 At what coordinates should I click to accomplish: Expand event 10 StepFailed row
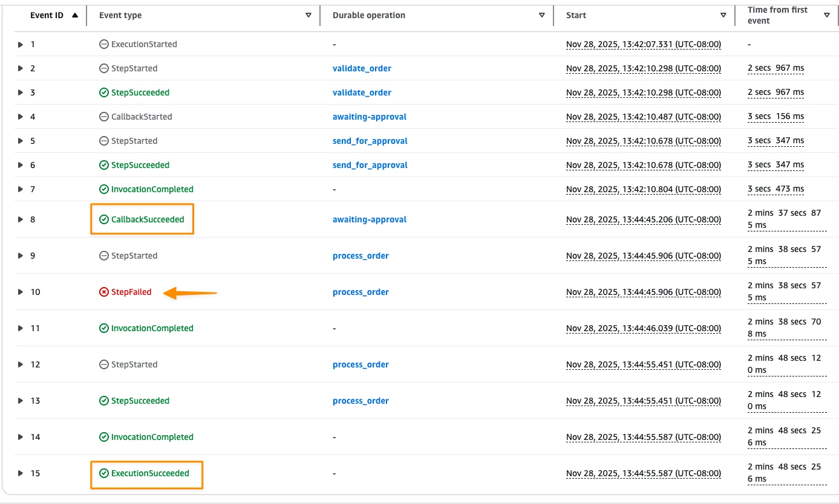pos(21,292)
